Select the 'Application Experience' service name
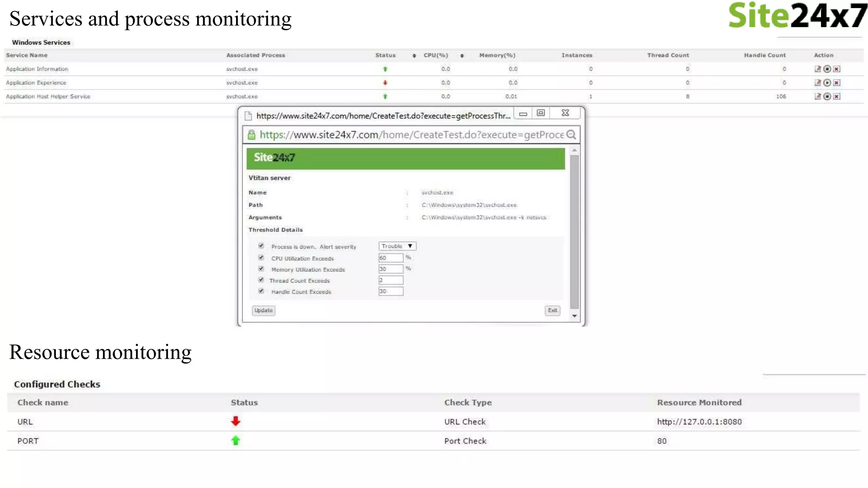 click(36, 83)
